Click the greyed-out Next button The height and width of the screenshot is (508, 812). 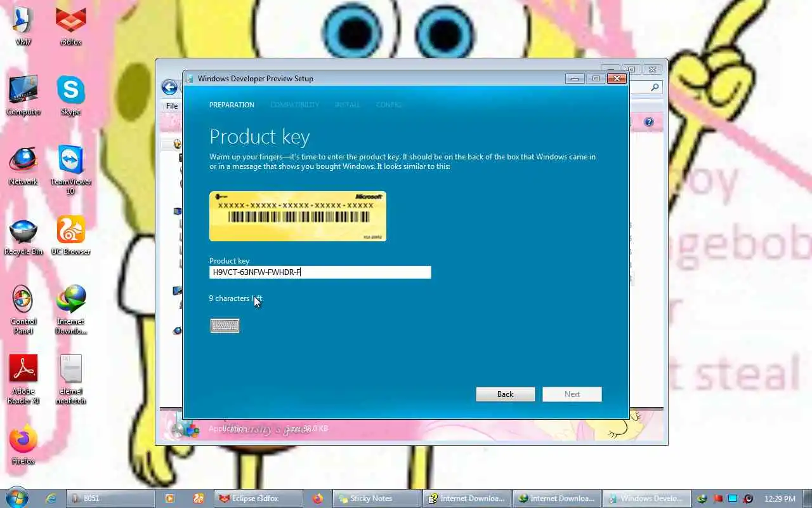coord(572,394)
